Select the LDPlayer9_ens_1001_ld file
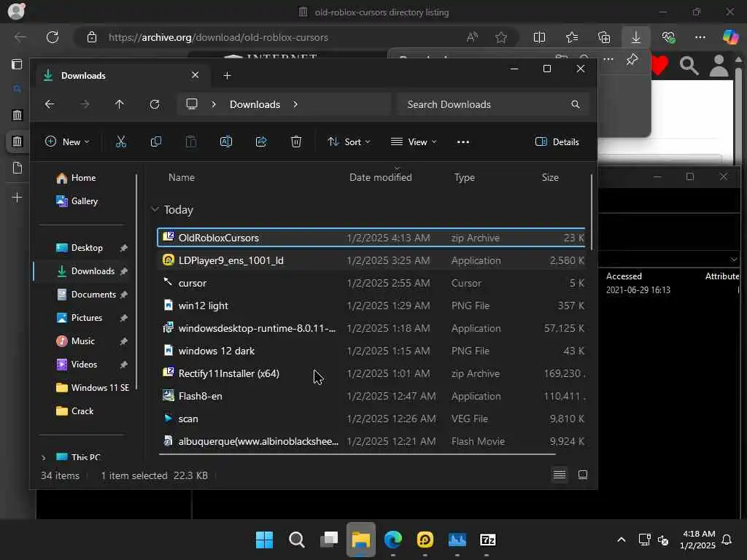Image resolution: width=747 pixels, height=560 pixels. pos(371,260)
